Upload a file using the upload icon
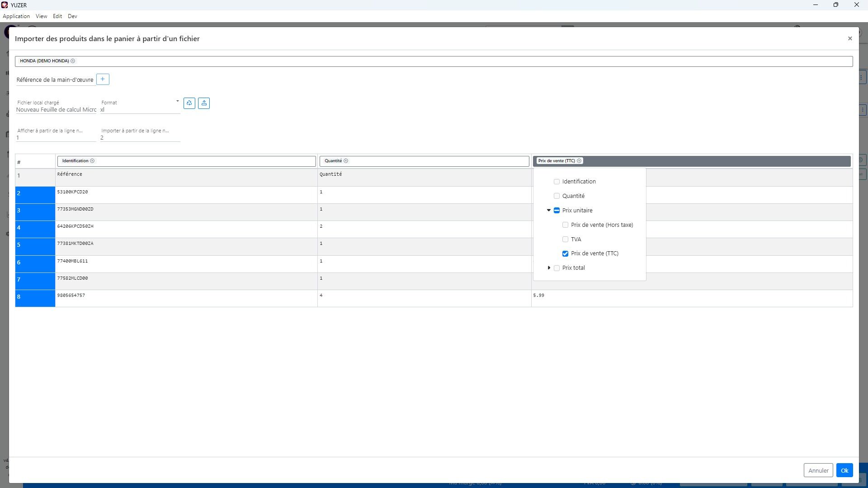 click(x=204, y=103)
